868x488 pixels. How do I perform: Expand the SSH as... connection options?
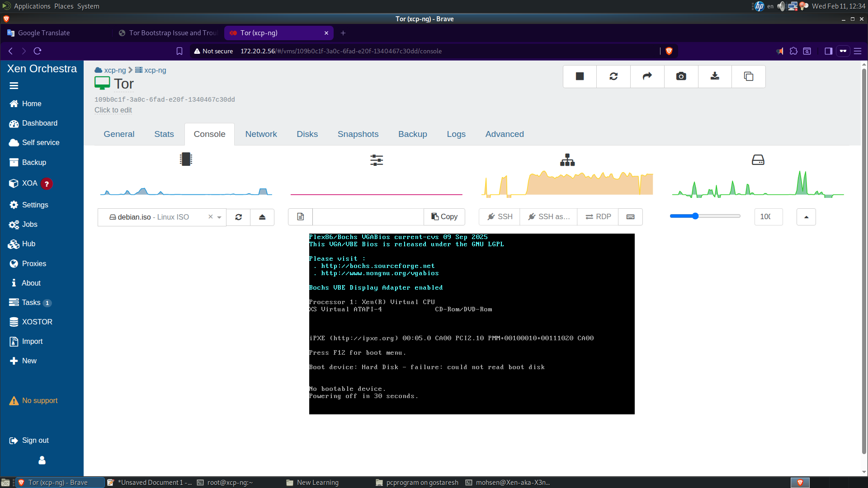point(548,217)
